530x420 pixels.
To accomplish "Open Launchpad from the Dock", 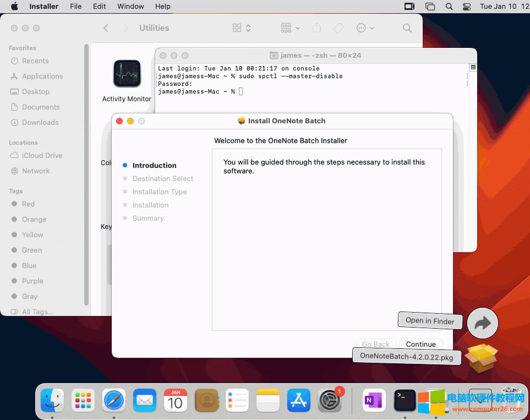I will pyautogui.click(x=83, y=400).
